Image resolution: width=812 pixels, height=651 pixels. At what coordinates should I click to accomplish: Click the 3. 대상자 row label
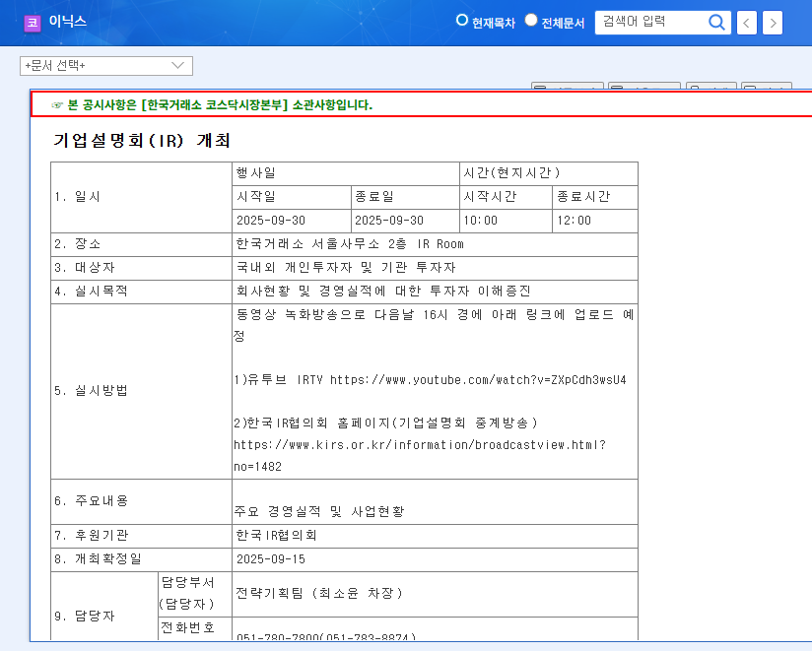[85, 268]
